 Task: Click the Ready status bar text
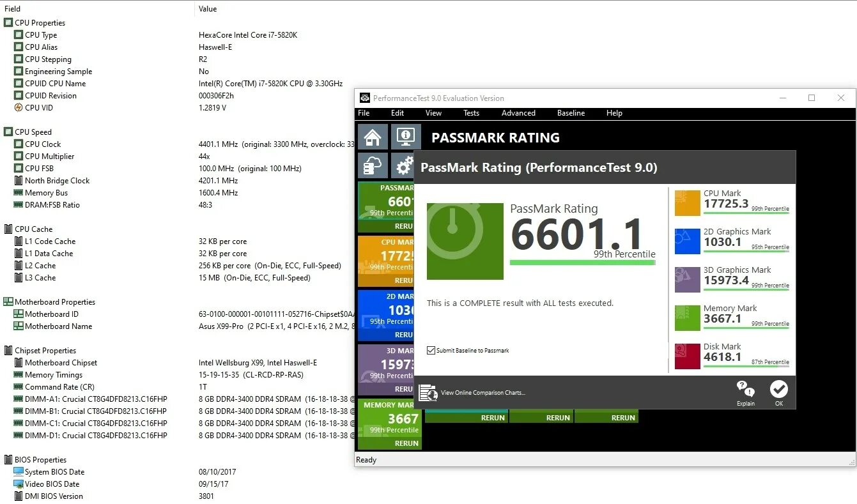(x=366, y=460)
